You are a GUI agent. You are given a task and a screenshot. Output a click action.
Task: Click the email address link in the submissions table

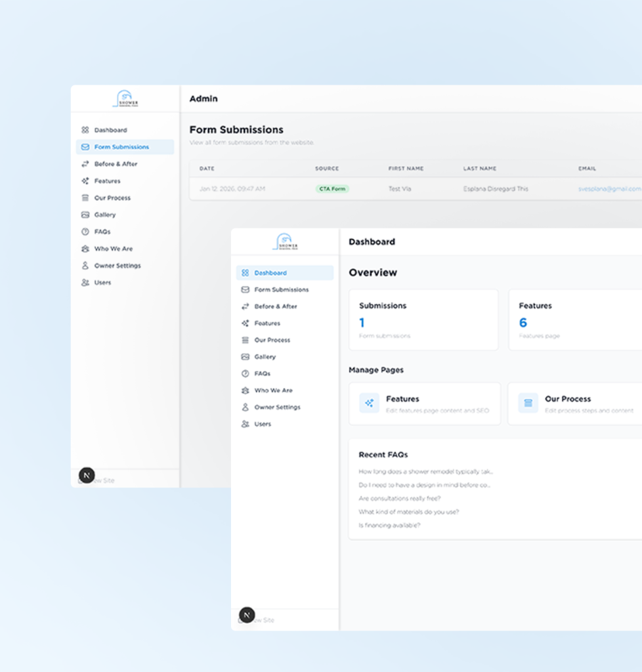pyautogui.click(x=609, y=189)
